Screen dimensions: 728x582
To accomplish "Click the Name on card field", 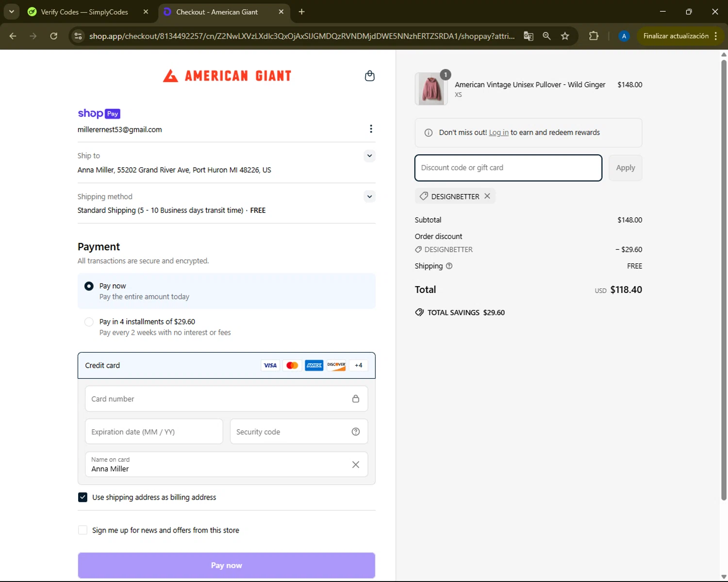I will click(x=226, y=465).
